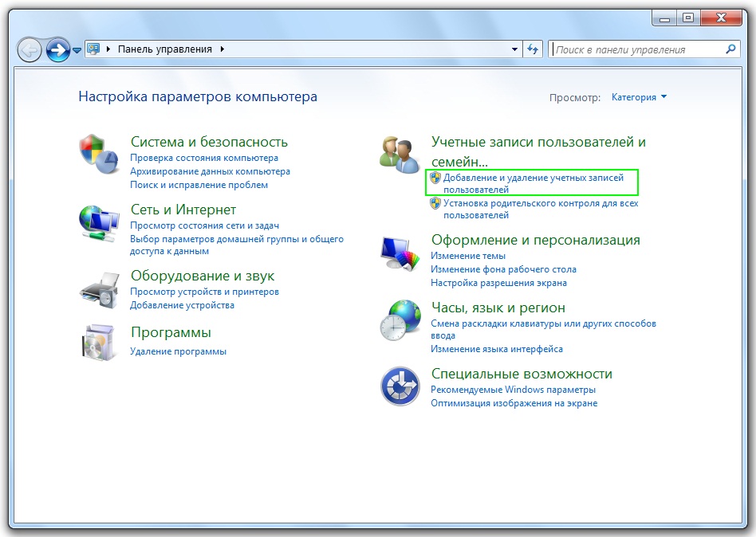
Task: Click Просмотр состояния сети и задач
Action: [x=204, y=225]
